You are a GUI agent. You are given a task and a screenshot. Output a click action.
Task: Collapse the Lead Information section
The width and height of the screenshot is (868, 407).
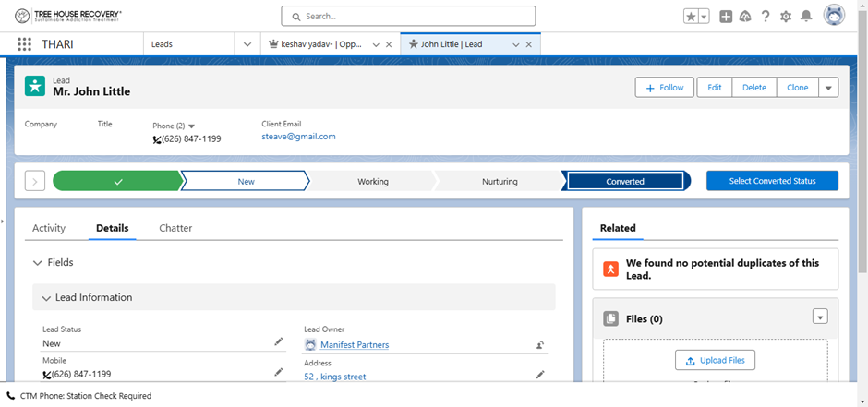pos(46,298)
